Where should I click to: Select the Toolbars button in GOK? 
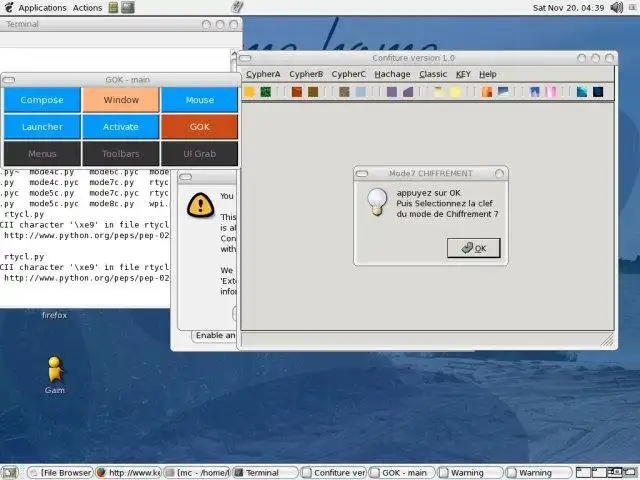click(x=121, y=154)
